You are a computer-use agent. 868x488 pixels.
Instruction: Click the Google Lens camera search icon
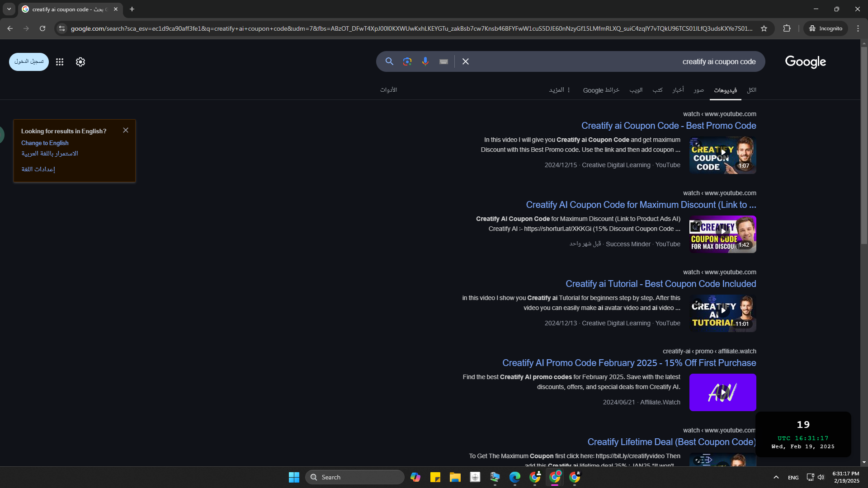pyautogui.click(x=407, y=61)
